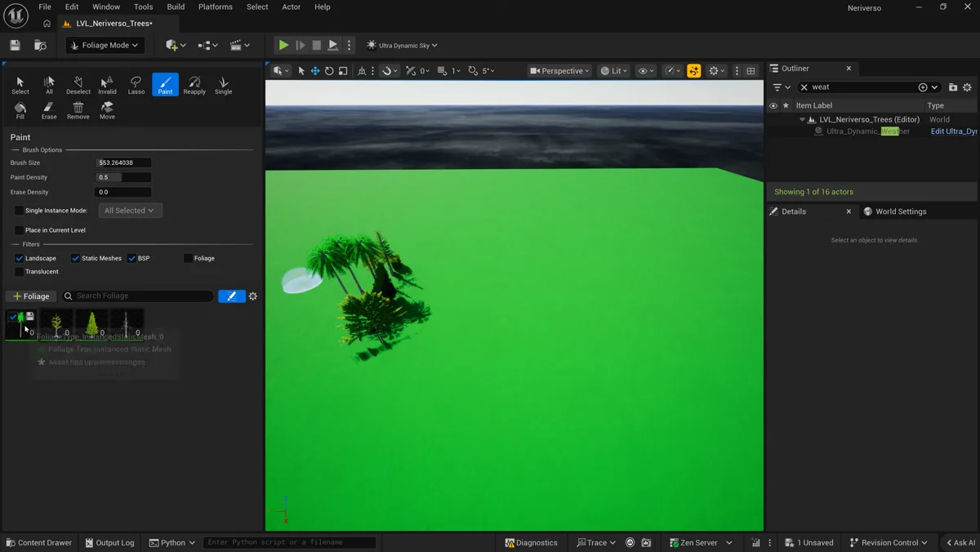Choose the Reapply foliage tool
The image size is (980, 552).
coord(194,85)
